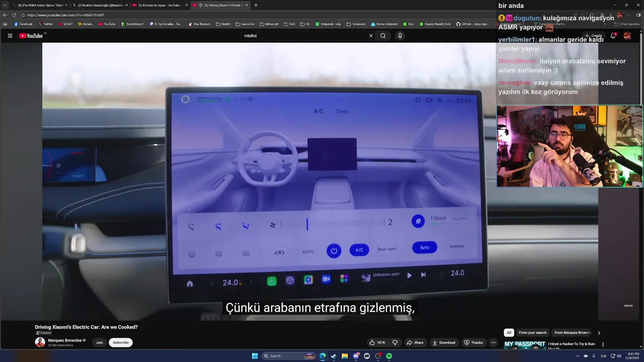The height and width of the screenshot is (362, 644).
Task: Open options menu for Hired a Hacker video
Action: [603, 344]
